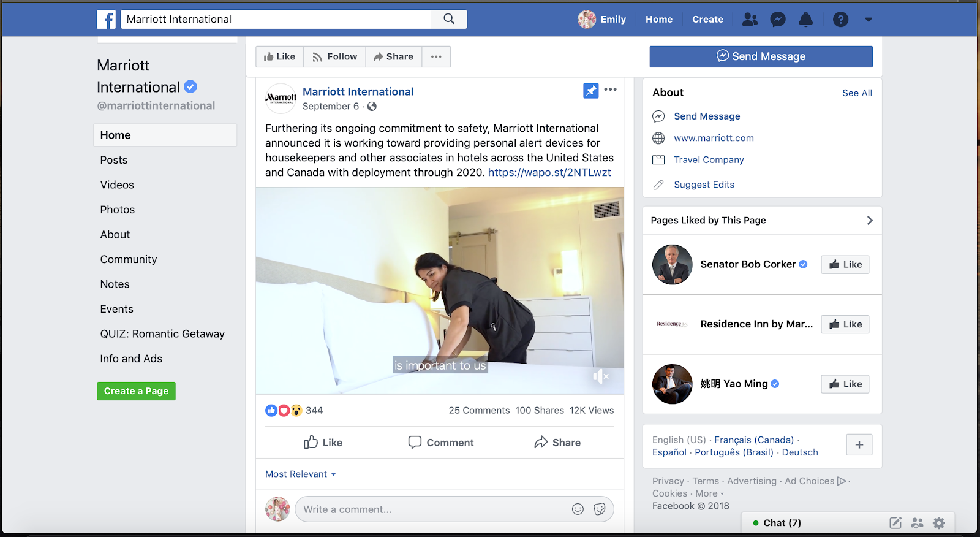Viewport: 980px width, 537px height.
Task: Open the wapo.st link in post
Action: (x=549, y=173)
